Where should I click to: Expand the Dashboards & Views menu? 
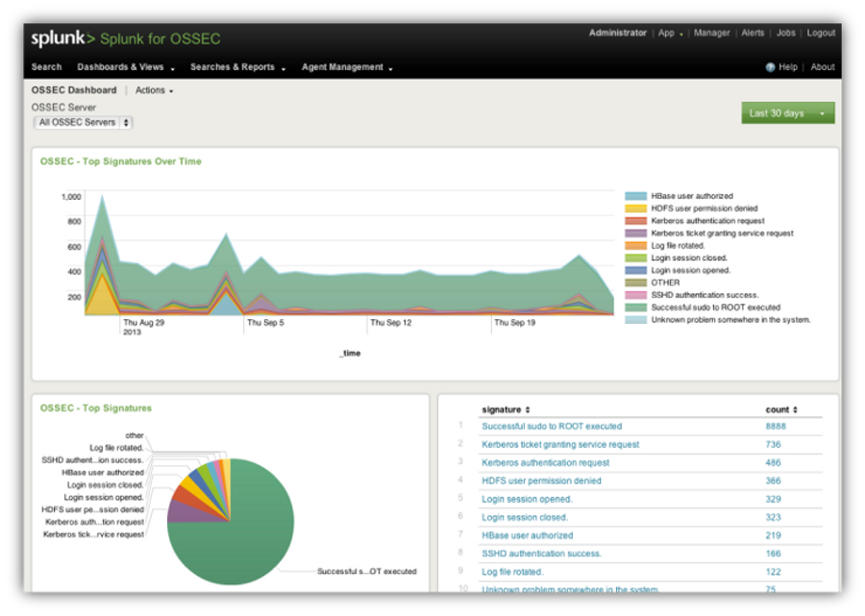[x=126, y=66]
